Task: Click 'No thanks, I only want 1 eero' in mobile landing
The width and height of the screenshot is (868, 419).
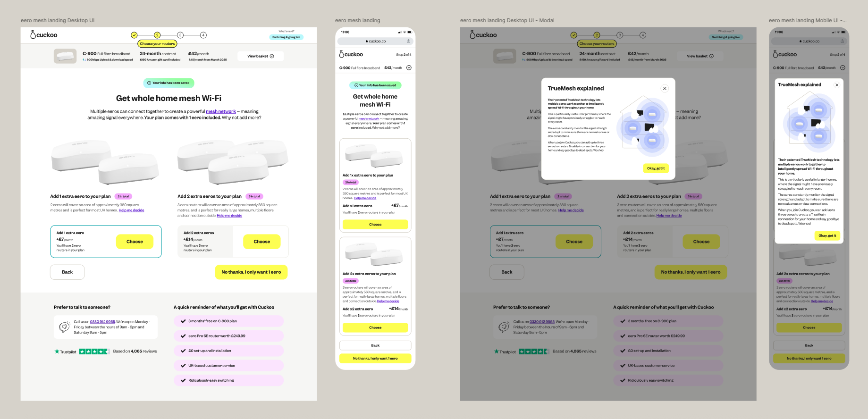Action: [375, 359]
